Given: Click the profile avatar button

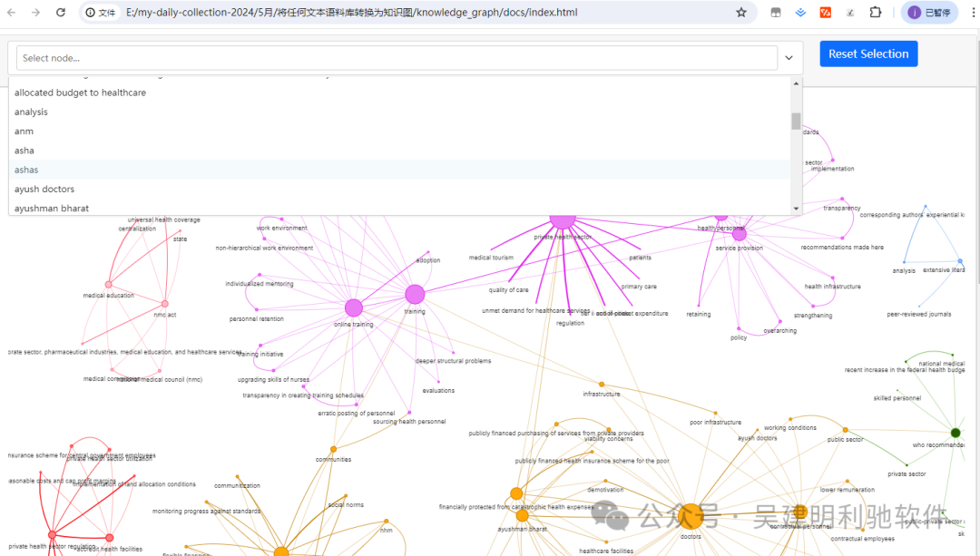Looking at the screenshot, I should pyautogui.click(x=929, y=13).
